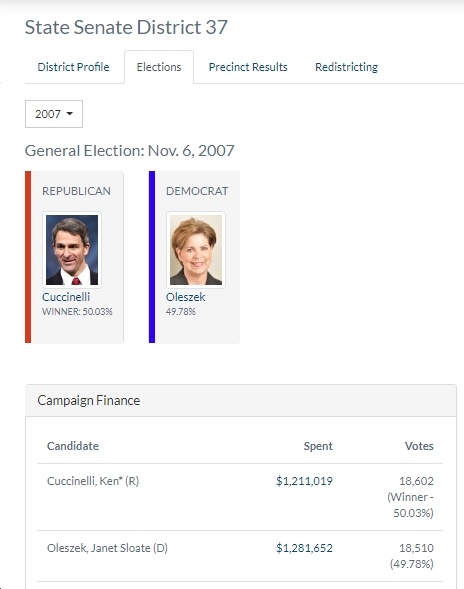Viewport: 464px width, 589px height.
Task: Click the Votes column header
Action: [419, 446]
